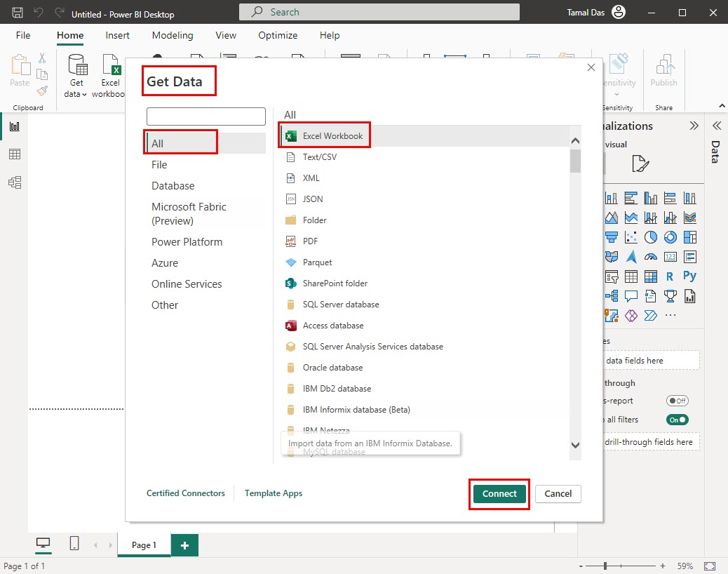Switch to Model view in left sidebar
The width and height of the screenshot is (728, 574).
click(15, 182)
